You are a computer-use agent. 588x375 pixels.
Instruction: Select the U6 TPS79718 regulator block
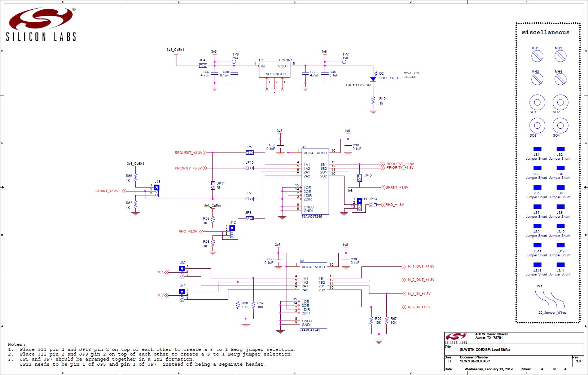click(275, 70)
